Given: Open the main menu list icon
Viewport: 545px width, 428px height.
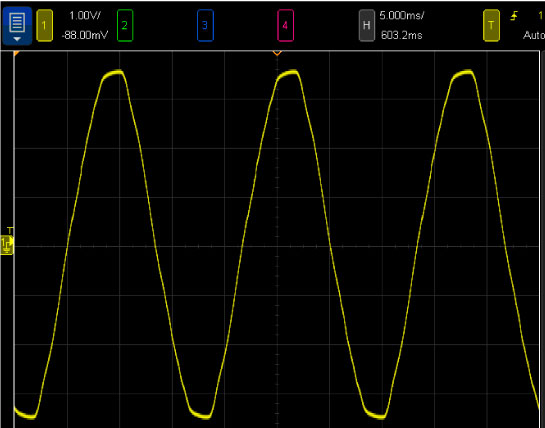Looking at the screenshot, I should (17, 22).
